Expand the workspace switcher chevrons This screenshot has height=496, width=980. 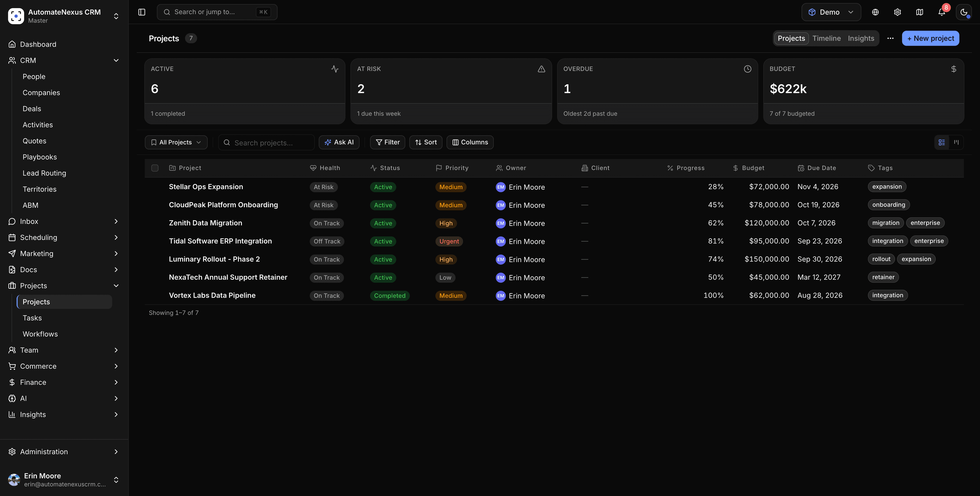116,16
